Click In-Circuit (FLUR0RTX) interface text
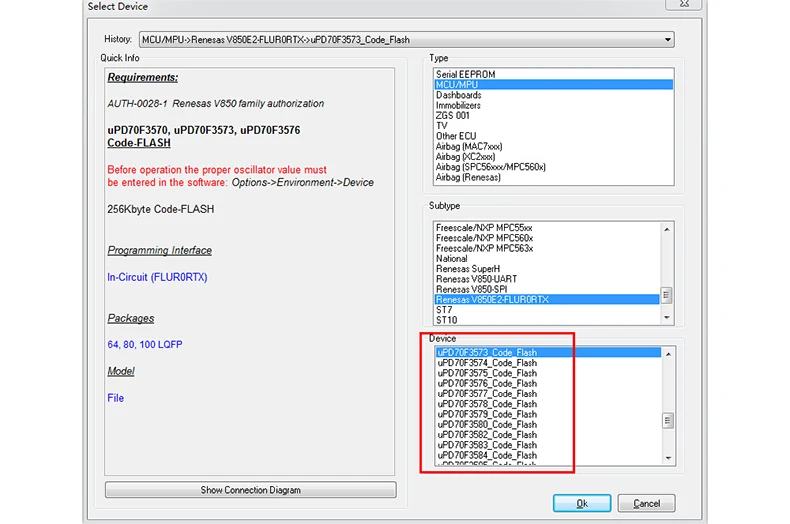This screenshot has width=790, height=524. 157,277
